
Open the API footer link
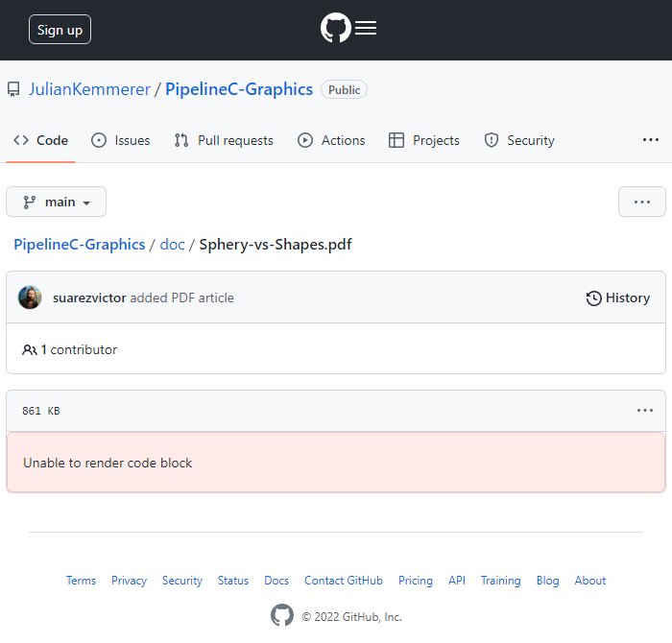[456, 581]
